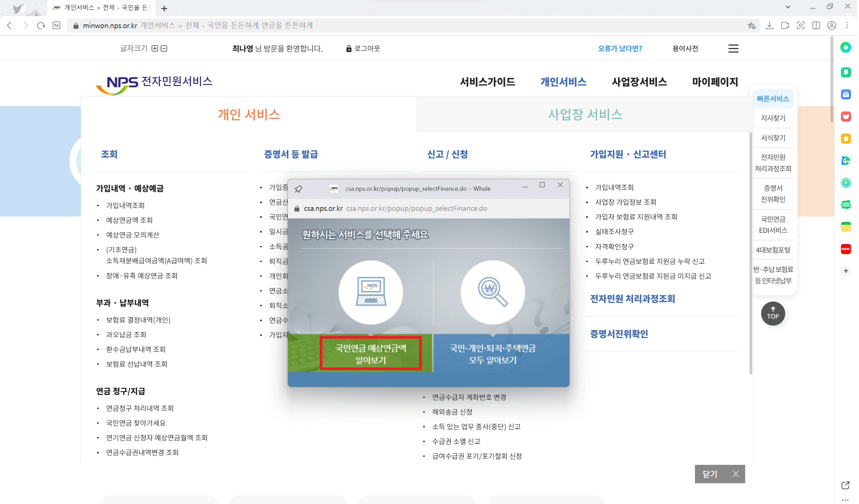This screenshot has width=859, height=504.
Task: Open the blue toolbox icon in sidebar
Action: coord(846,94)
